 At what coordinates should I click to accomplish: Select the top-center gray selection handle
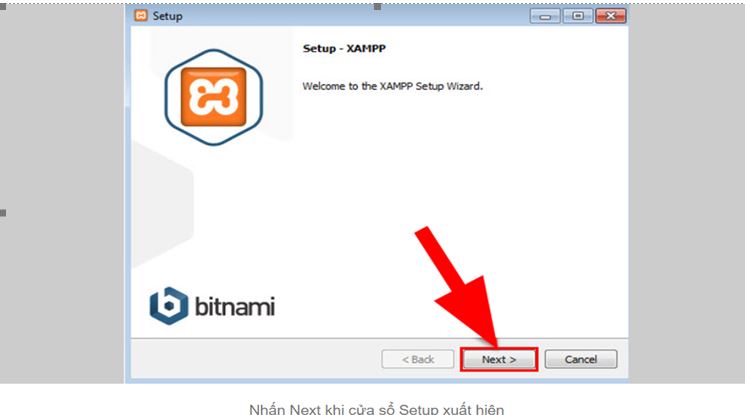377,7
